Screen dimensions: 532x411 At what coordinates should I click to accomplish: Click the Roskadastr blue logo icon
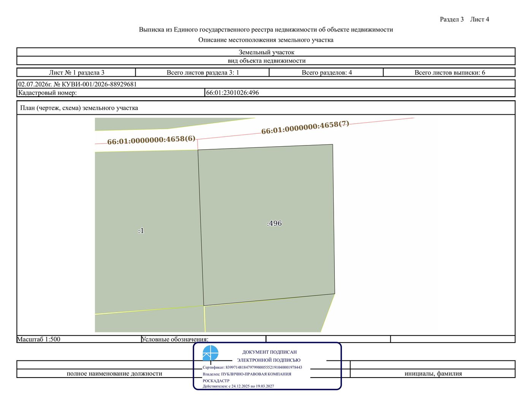click(x=210, y=353)
